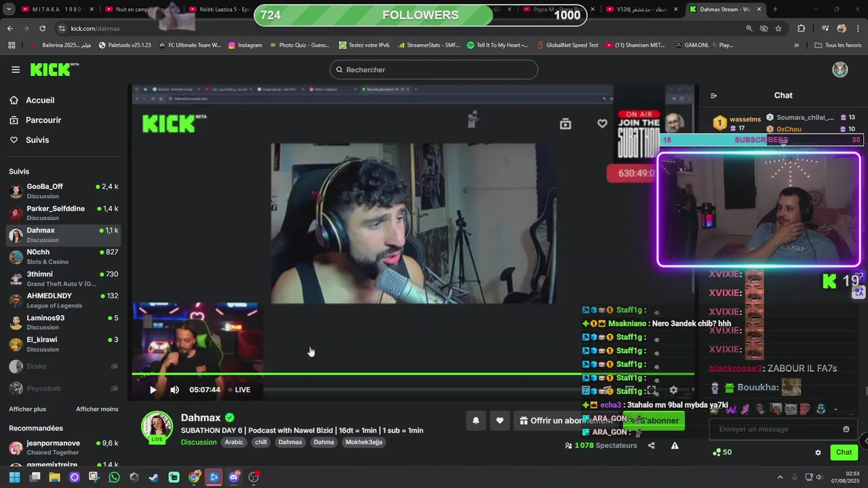Open browser extensions puzzle icon

click(802, 28)
